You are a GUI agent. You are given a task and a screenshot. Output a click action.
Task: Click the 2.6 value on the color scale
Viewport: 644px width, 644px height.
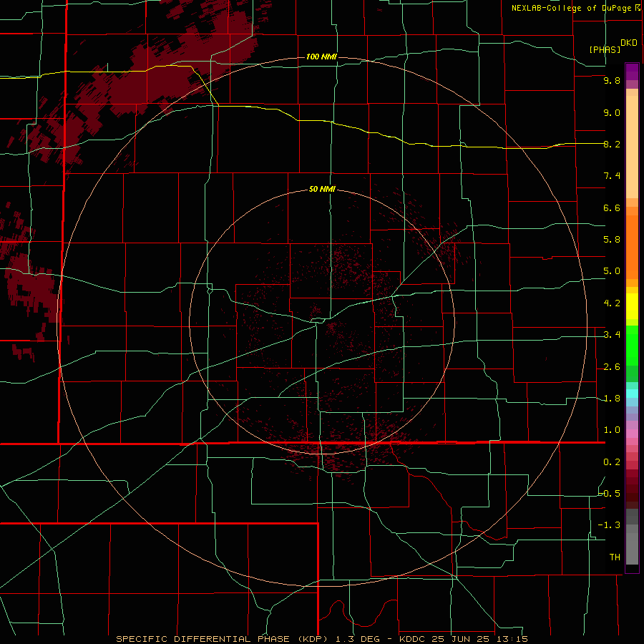(612, 367)
